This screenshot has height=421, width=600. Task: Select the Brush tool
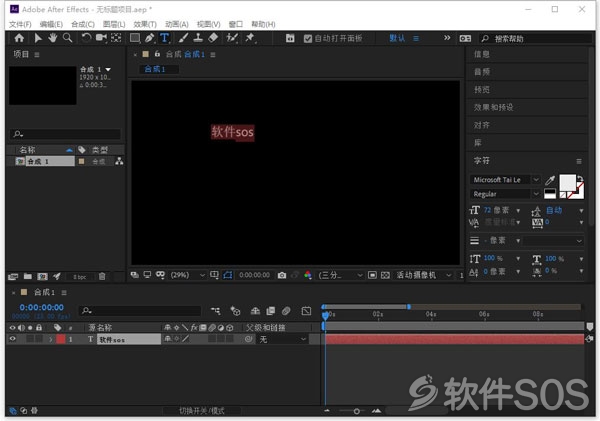tap(183, 38)
